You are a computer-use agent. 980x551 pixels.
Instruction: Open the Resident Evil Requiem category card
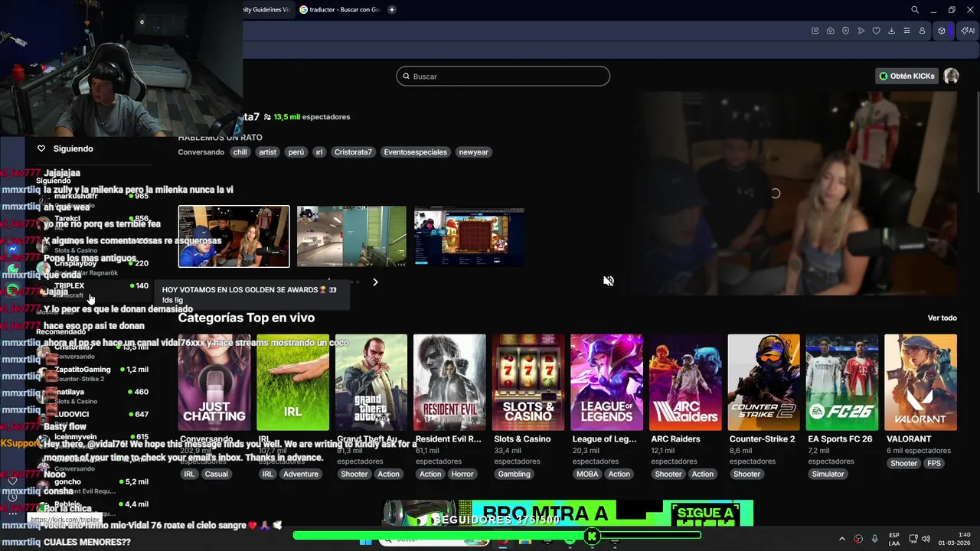click(449, 383)
